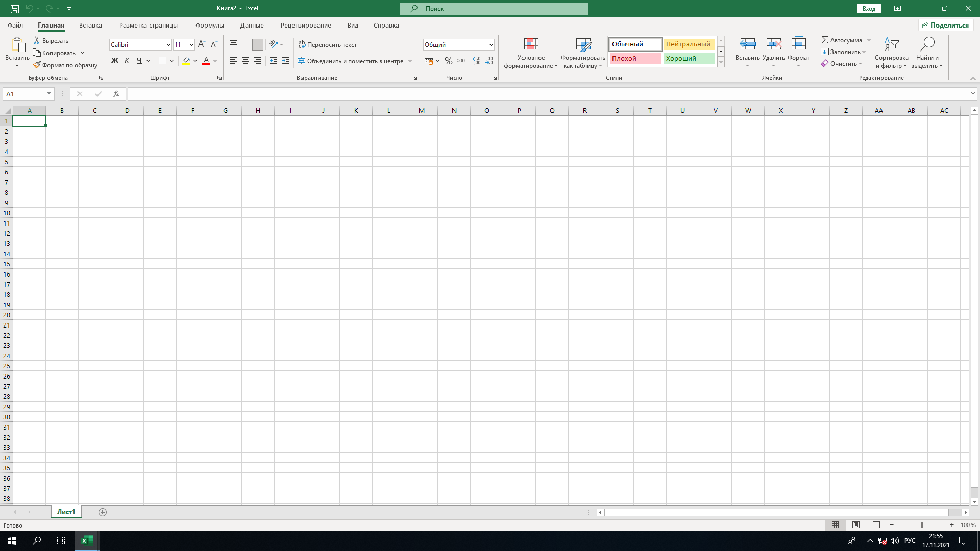
Task: Toggle italic К formatting
Action: click(127, 61)
